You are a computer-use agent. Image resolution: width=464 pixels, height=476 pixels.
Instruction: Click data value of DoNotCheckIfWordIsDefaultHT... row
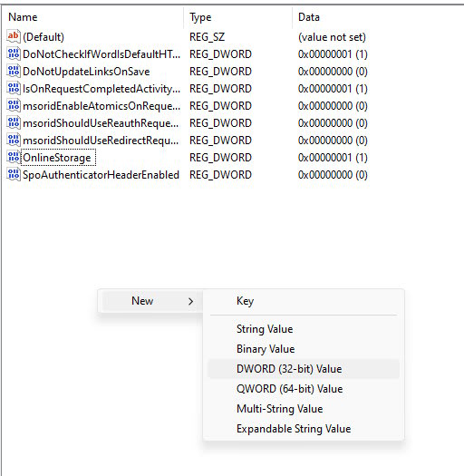tap(333, 54)
